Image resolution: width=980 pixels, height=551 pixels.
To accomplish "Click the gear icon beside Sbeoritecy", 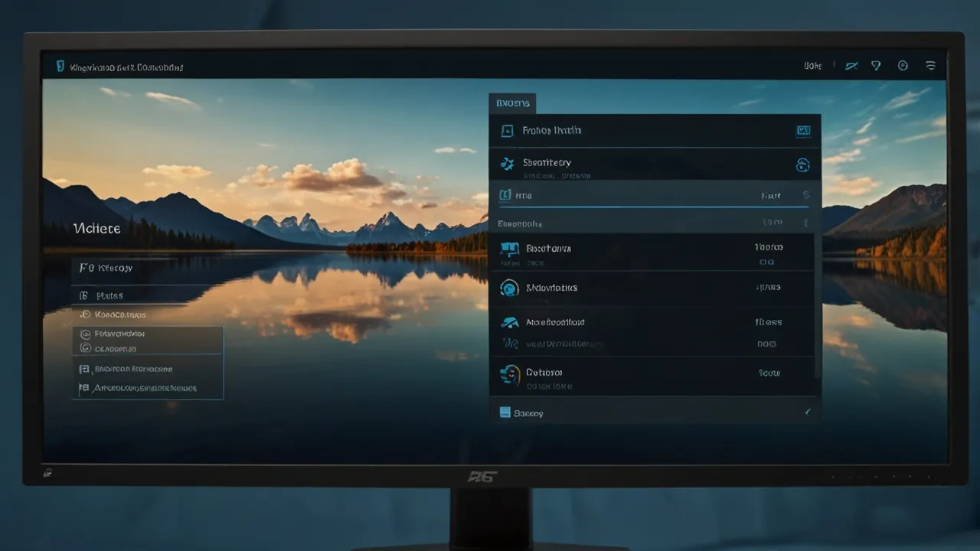I will click(x=507, y=163).
